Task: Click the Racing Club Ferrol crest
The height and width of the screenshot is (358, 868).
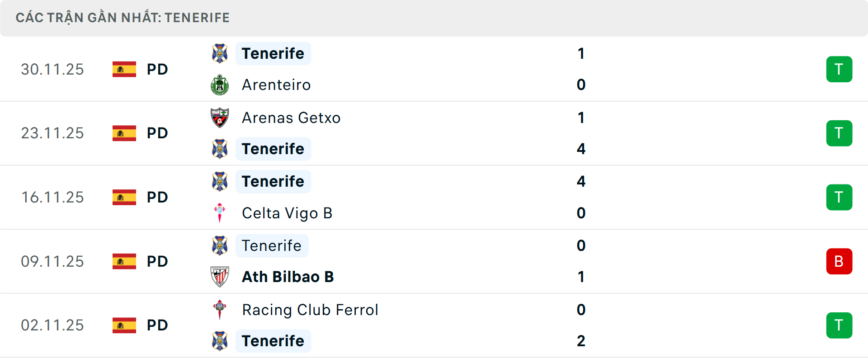Action: [220, 310]
